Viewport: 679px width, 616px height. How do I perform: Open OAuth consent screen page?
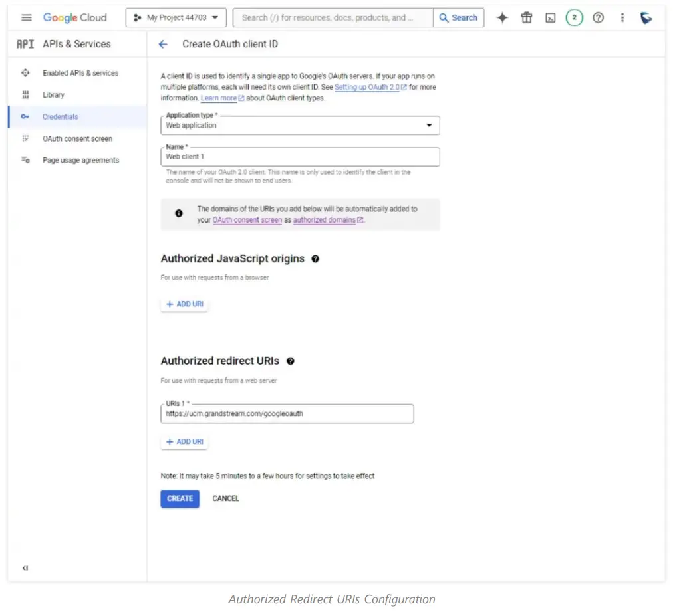click(x=78, y=138)
